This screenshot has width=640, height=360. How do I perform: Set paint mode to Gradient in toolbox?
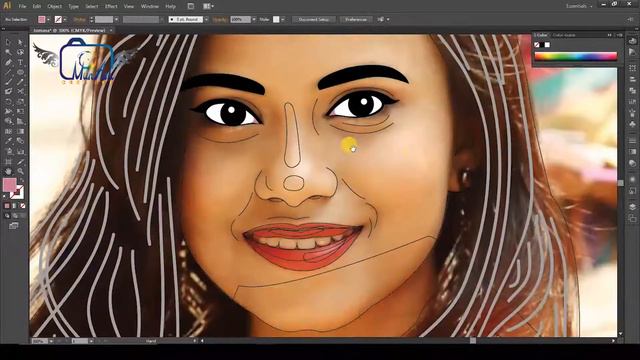tap(14, 206)
